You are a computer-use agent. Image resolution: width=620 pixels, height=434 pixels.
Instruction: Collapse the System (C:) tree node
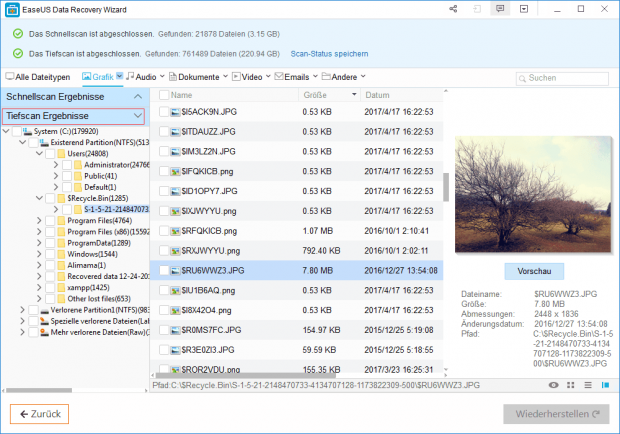point(6,131)
